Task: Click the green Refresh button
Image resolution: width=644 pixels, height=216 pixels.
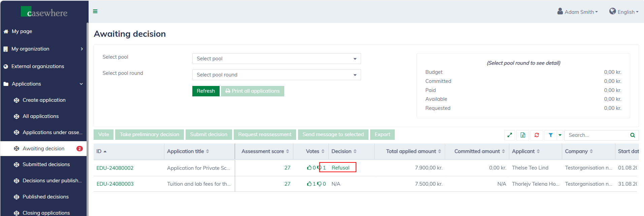Action: tap(205, 91)
